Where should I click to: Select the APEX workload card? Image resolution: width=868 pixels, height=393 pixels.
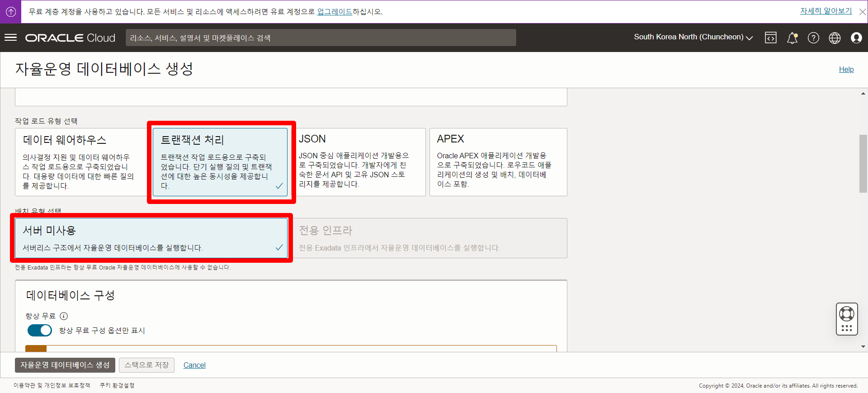498,162
